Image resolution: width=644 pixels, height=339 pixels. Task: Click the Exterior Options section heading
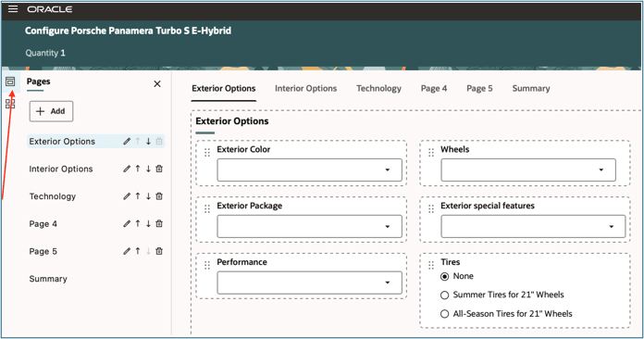[x=232, y=121]
